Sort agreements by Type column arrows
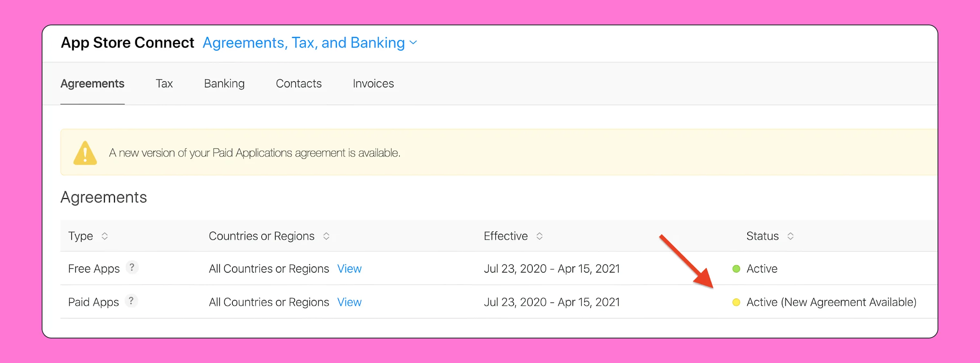Screen dimensions: 980x363 [105, 236]
